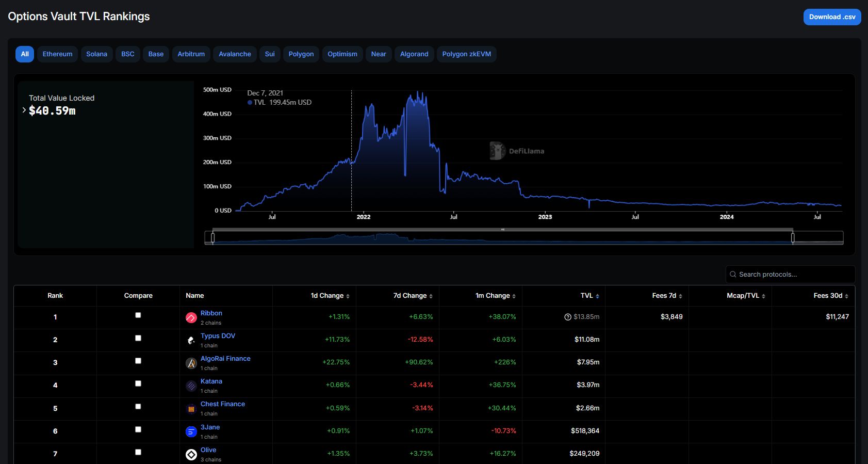
Task: Click the Olive protocol logo icon
Action: click(x=191, y=454)
